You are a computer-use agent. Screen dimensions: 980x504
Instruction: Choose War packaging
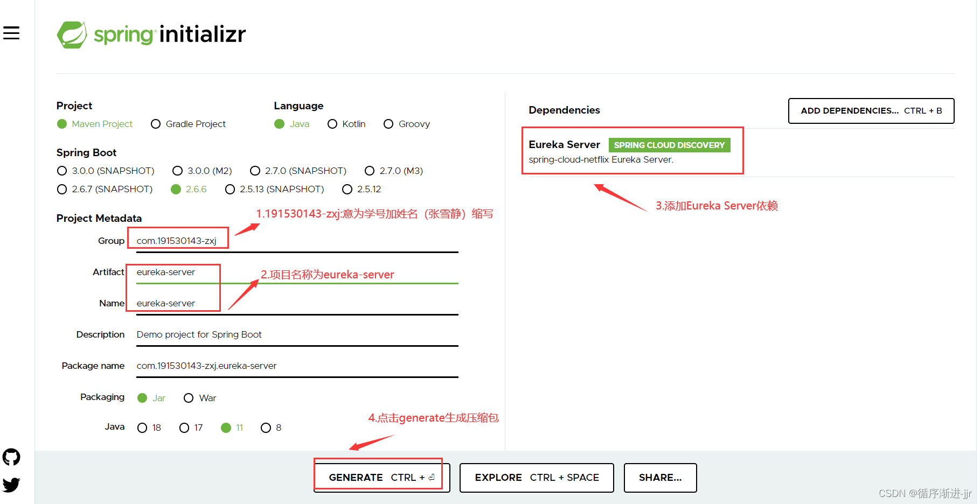click(189, 398)
